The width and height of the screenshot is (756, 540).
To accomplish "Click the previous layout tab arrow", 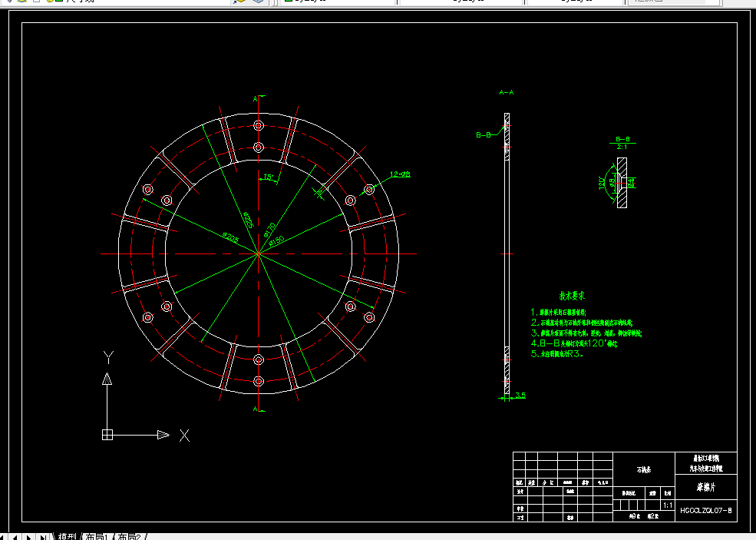I will [x=15, y=537].
